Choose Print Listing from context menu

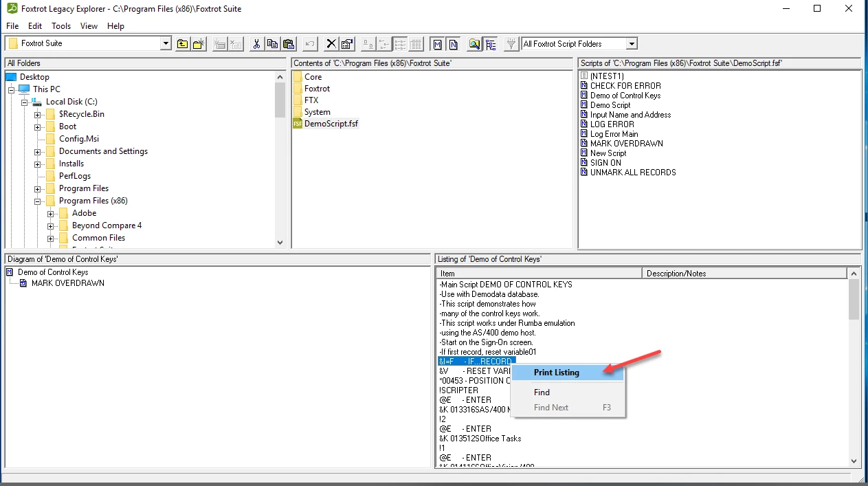568,373
